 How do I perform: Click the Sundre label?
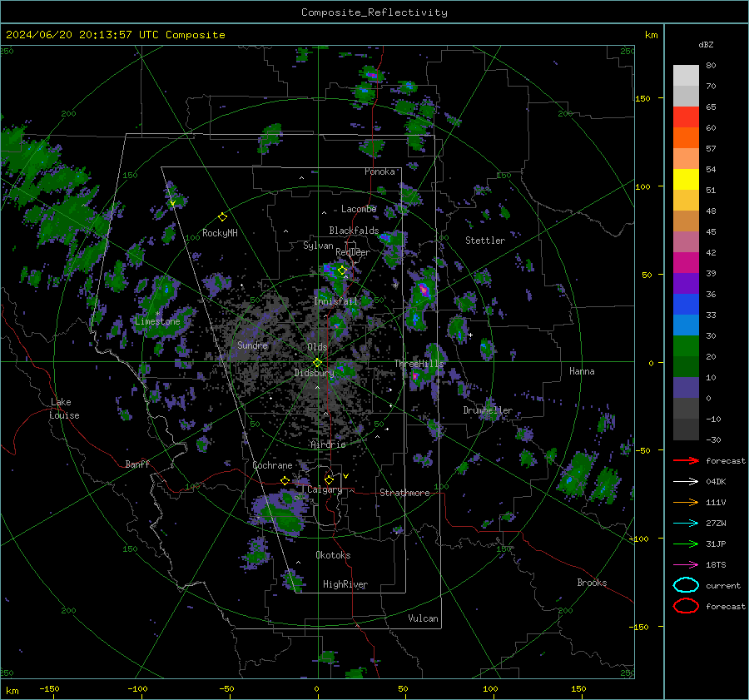tap(252, 345)
